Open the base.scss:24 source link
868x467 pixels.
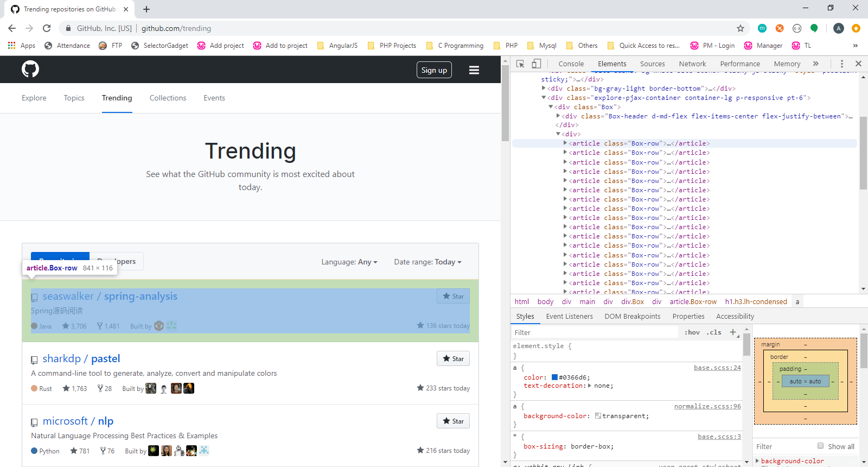pos(717,368)
